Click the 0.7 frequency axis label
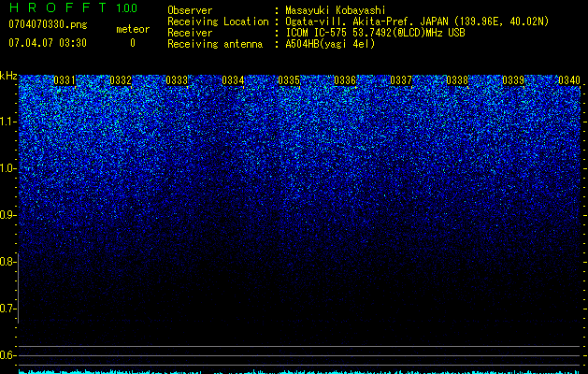The image size is (588, 374). (x=8, y=309)
